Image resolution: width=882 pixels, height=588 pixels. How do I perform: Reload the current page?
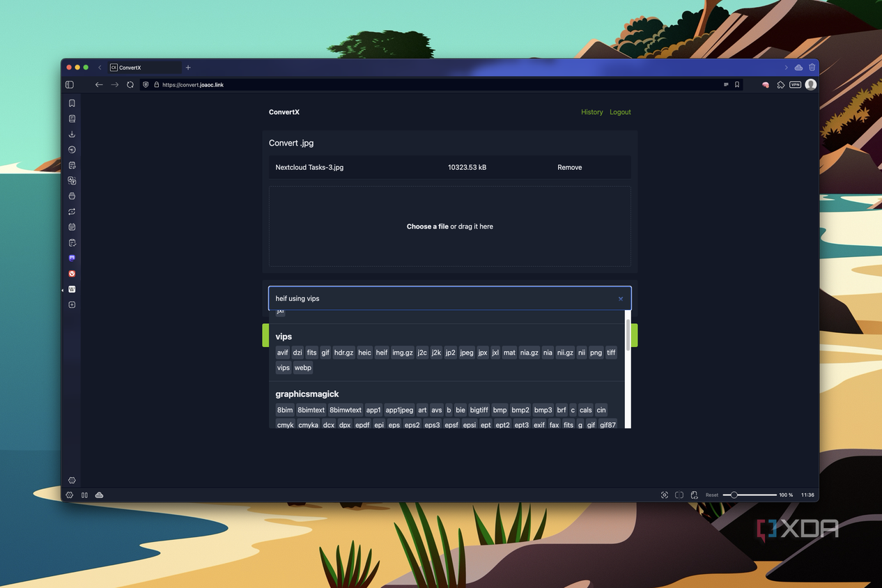tap(130, 84)
